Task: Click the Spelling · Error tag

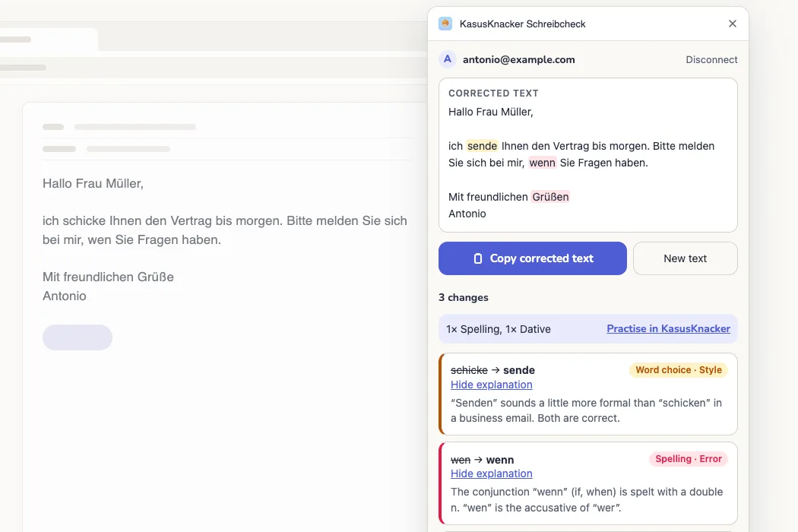Action: click(688, 459)
